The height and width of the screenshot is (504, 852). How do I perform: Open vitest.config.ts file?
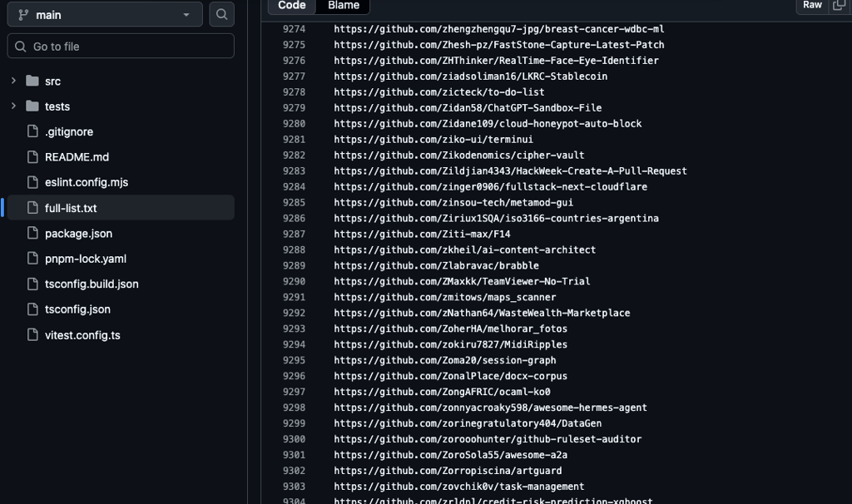[x=82, y=335]
